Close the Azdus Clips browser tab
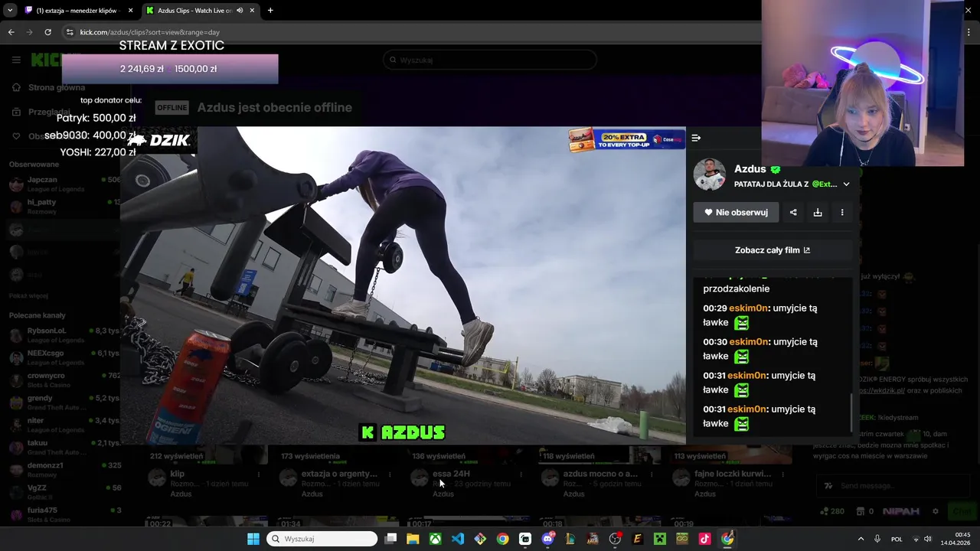 (x=252, y=11)
